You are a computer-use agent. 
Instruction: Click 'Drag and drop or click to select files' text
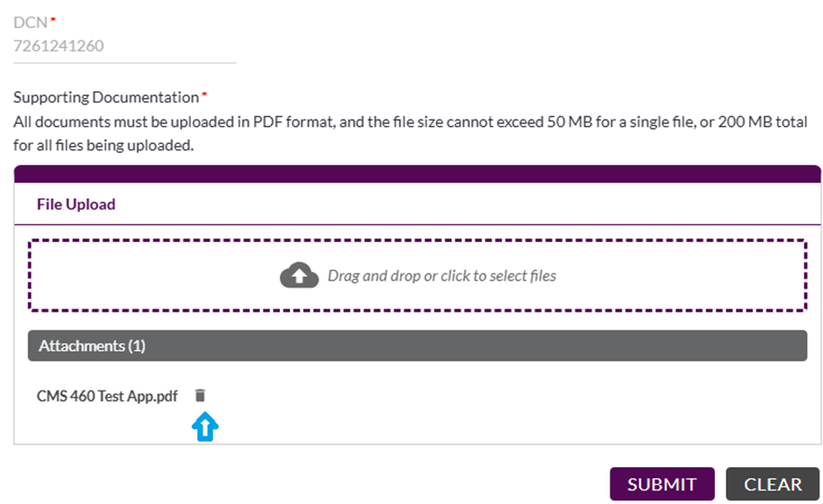442,276
